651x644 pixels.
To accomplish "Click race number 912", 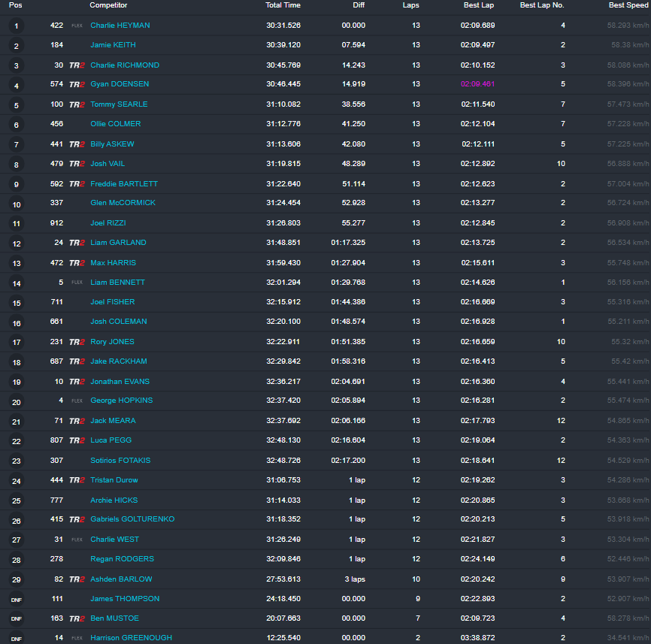I will [x=56, y=223].
